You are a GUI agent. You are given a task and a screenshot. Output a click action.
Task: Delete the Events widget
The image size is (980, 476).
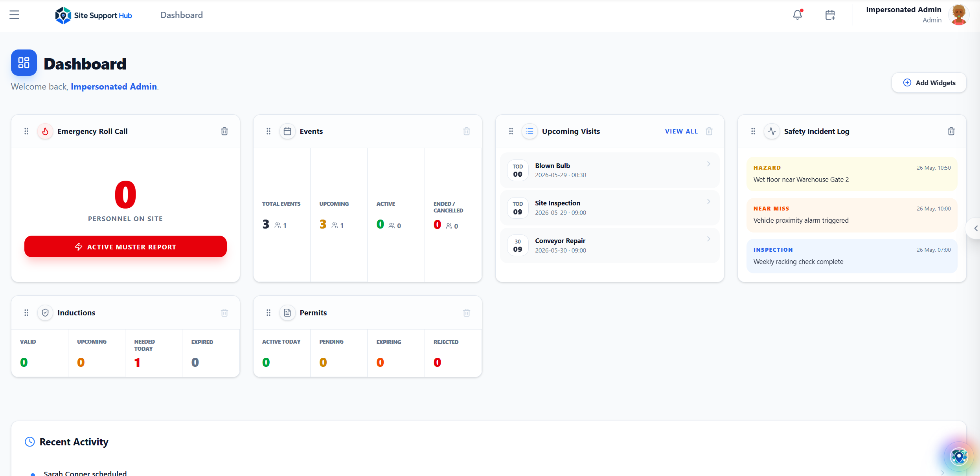tap(467, 131)
